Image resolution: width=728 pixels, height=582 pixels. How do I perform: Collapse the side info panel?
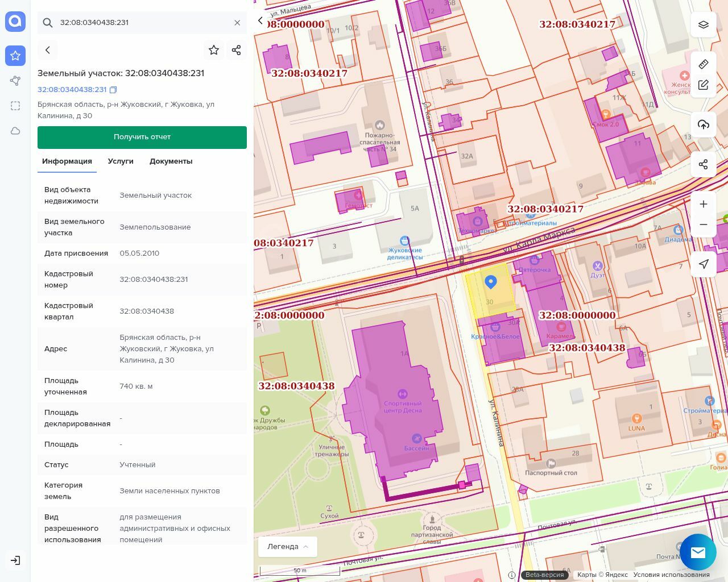pos(260,20)
